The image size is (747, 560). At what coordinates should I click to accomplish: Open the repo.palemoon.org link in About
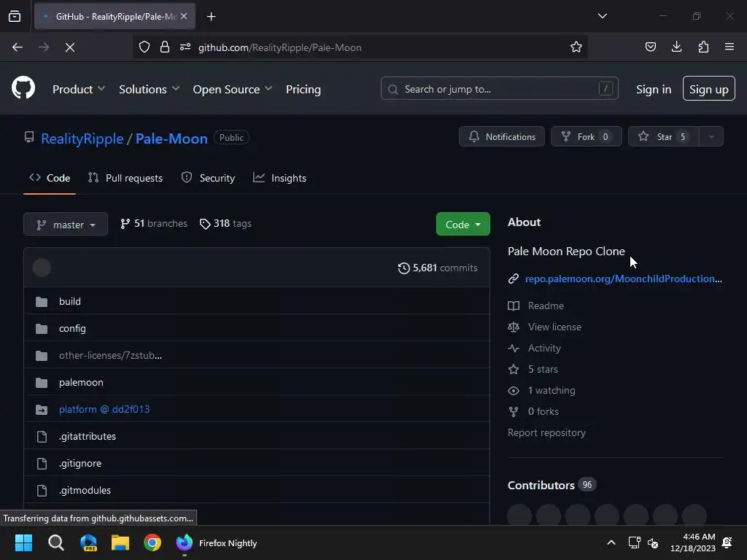pos(623,279)
